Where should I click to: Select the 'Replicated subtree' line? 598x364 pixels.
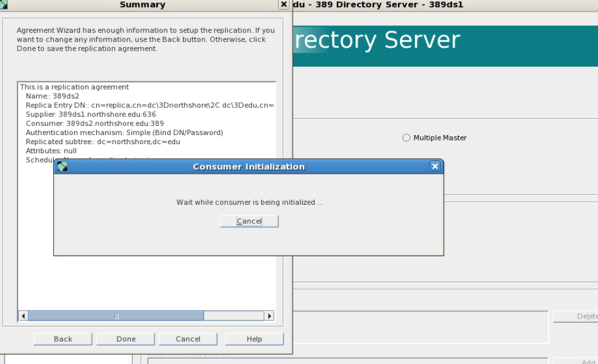(103, 142)
